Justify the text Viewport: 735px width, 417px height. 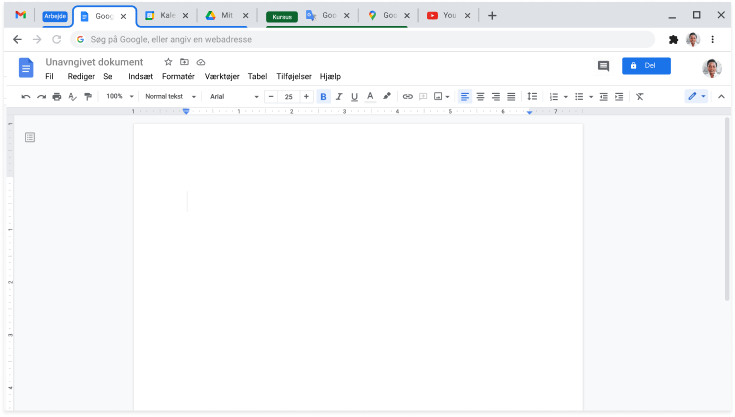tap(511, 97)
